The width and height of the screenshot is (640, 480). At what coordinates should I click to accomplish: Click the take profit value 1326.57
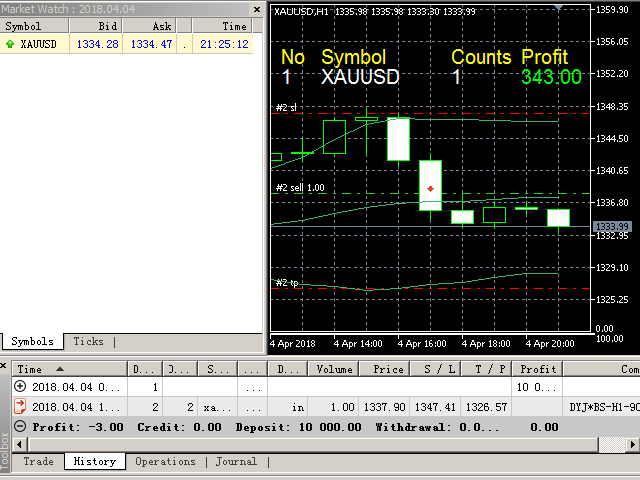(486, 407)
